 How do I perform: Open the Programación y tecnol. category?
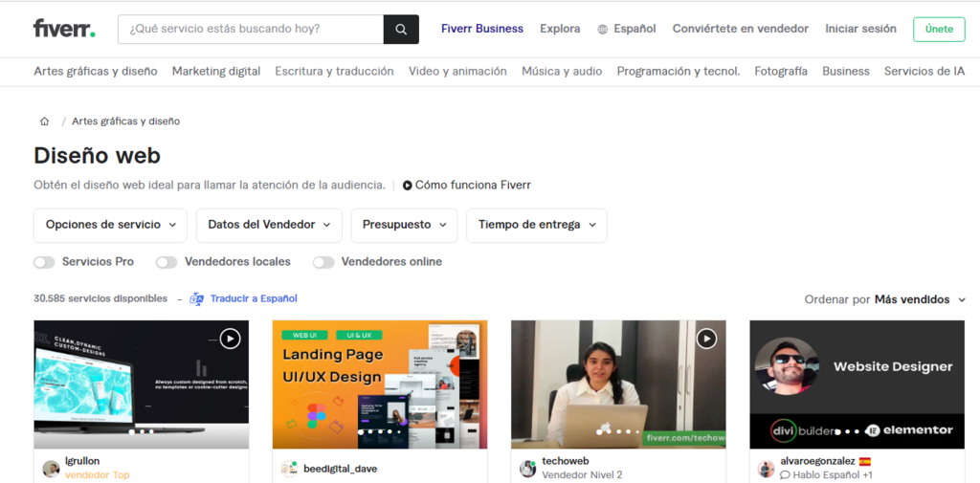679,71
